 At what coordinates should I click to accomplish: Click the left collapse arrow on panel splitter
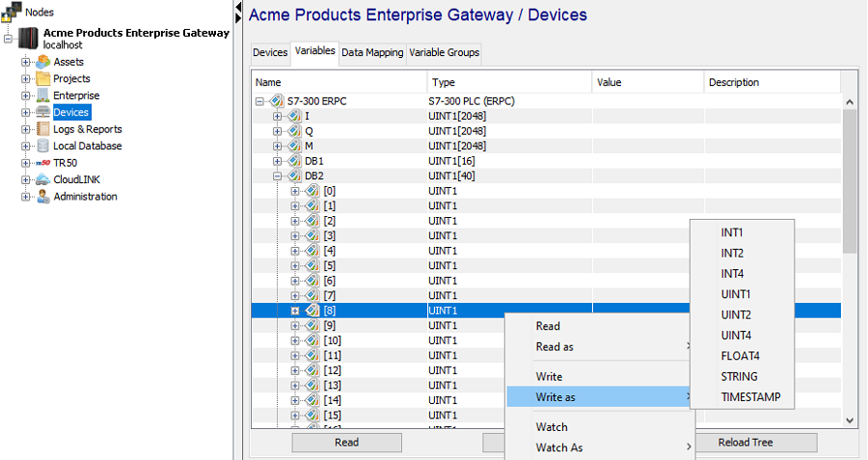pos(238,7)
